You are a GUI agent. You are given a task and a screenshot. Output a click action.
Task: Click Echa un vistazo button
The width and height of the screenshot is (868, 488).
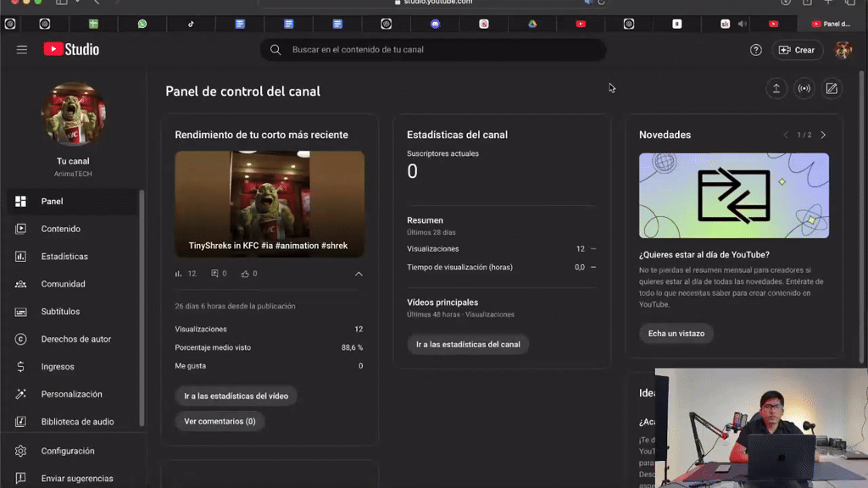point(676,334)
